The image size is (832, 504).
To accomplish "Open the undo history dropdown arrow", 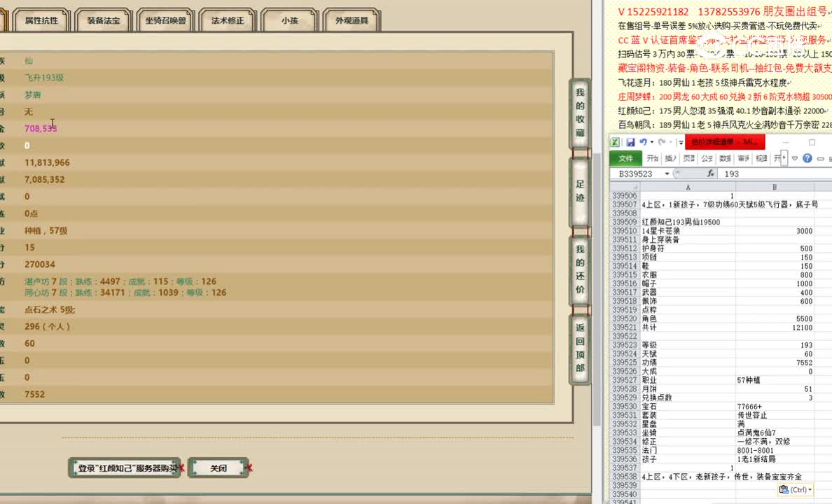I will pyautogui.click(x=651, y=142).
